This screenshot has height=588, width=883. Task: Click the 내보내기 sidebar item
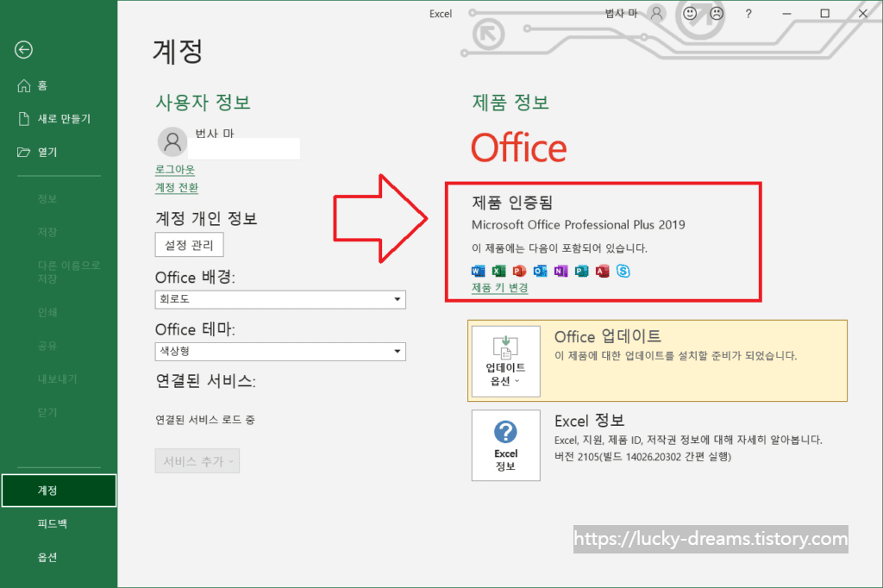coord(59,379)
